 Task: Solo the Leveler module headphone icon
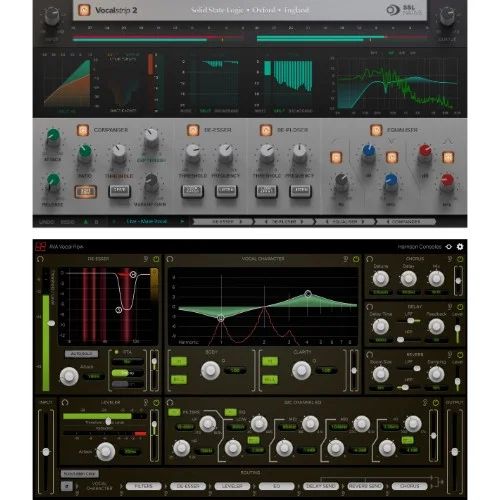(x=65, y=403)
